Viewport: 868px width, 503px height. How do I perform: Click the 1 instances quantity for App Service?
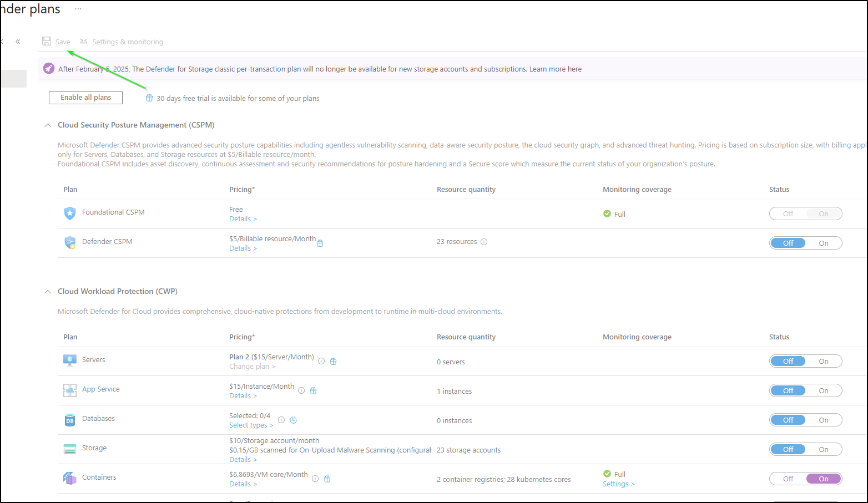[x=454, y=392]
